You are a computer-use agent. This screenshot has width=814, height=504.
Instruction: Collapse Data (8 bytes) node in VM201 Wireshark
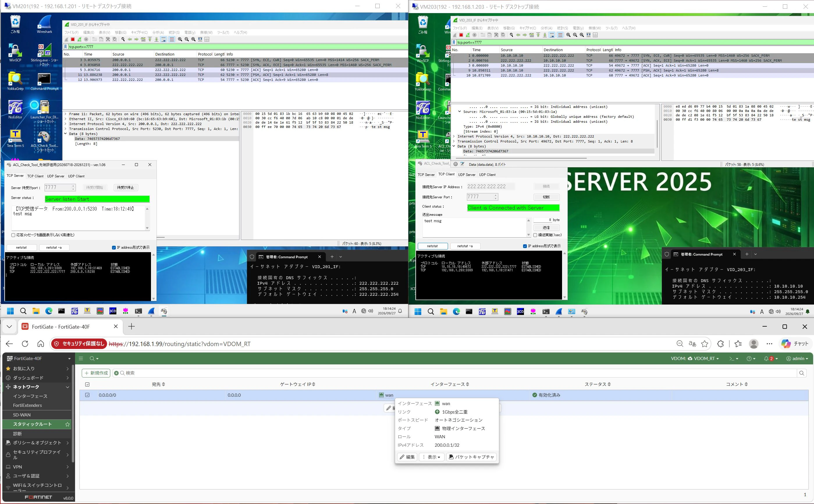65,134
